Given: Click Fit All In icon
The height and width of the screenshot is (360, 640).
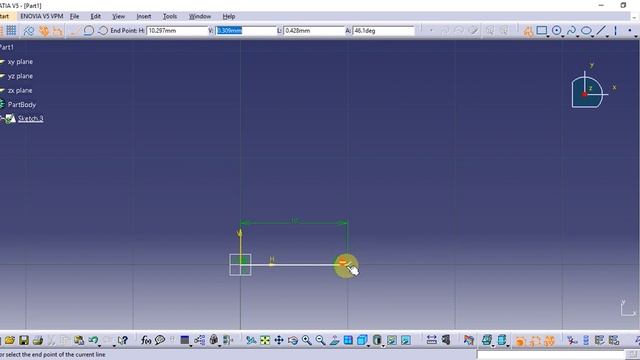Looking at the screenshot, I should point(265,340).
